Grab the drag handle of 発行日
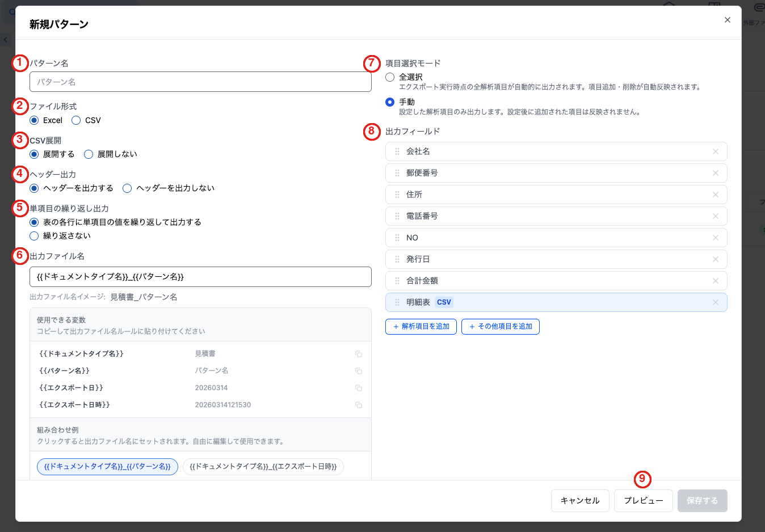The height and width of the screenshot is (532, 765). [x=397, y=259]
